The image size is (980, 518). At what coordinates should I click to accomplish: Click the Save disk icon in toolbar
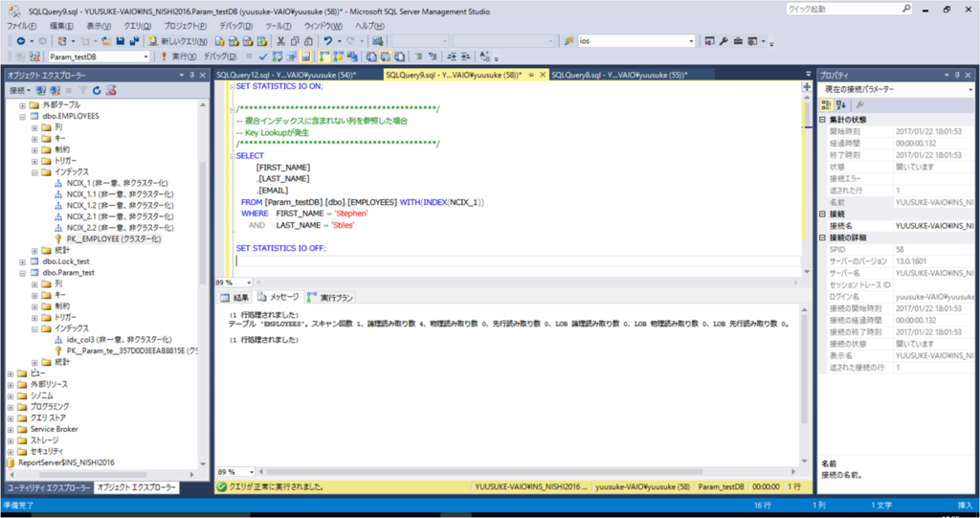[120, 40]
